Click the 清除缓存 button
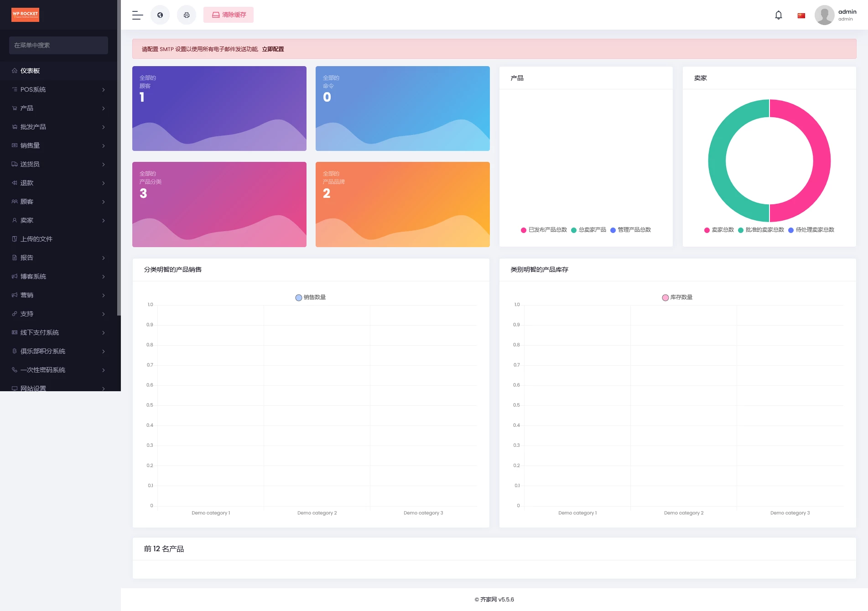Viewport: 868px width, 611px height. (x=229, y=15)
